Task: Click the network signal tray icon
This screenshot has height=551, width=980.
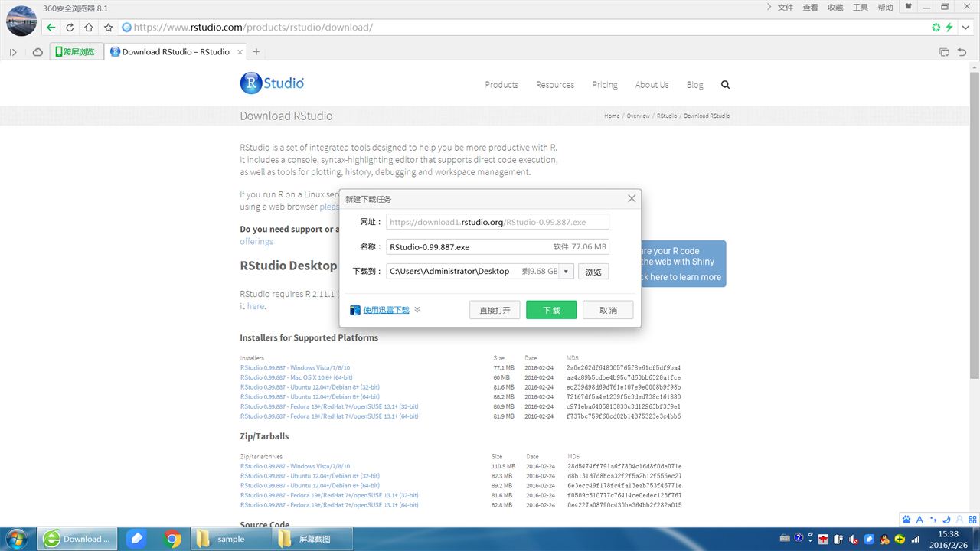Action: (915, 539)
